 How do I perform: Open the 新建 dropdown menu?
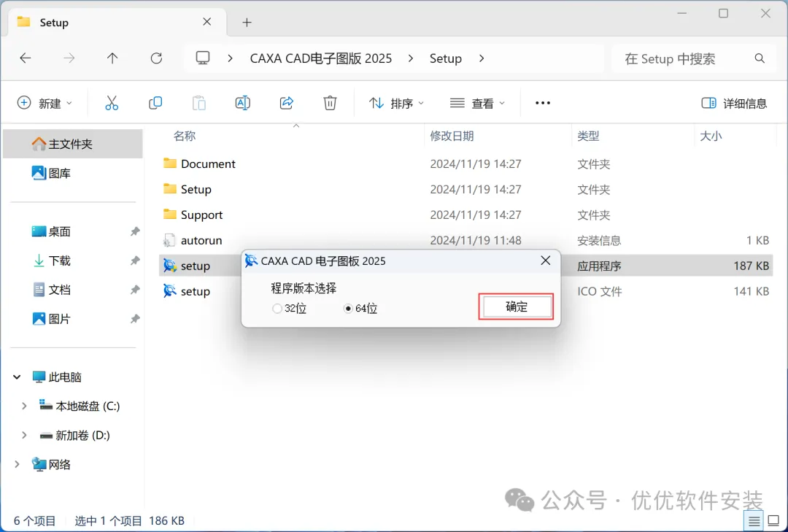pos(45,103)
